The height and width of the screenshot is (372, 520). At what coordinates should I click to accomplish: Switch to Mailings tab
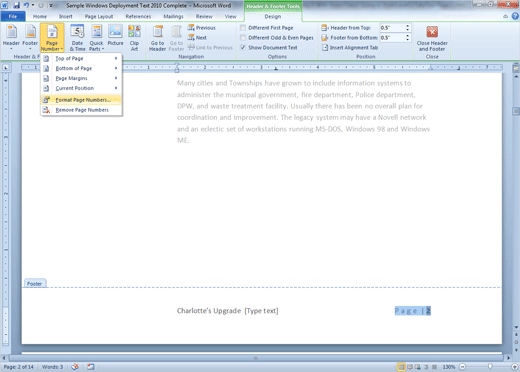pos(173,16)
